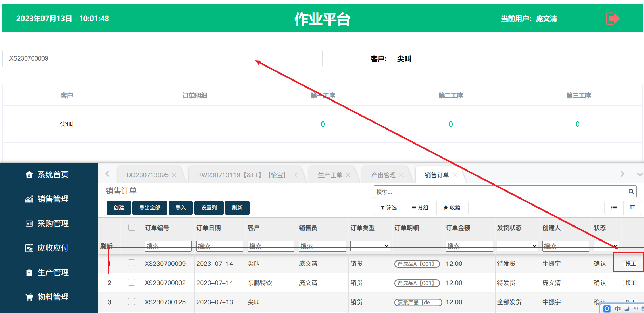Switch to grid table view icon

(x=632, y=208)
